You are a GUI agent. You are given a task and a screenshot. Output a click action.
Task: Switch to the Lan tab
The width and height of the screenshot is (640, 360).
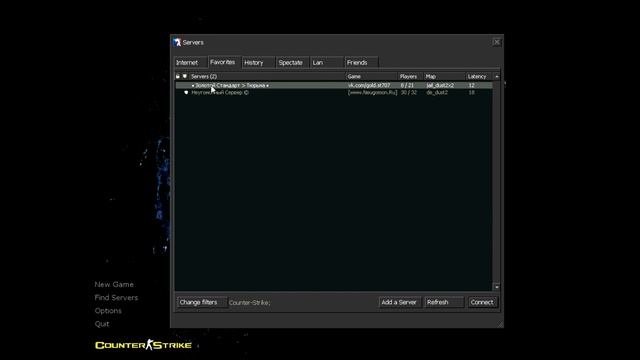tap(327, 62)
